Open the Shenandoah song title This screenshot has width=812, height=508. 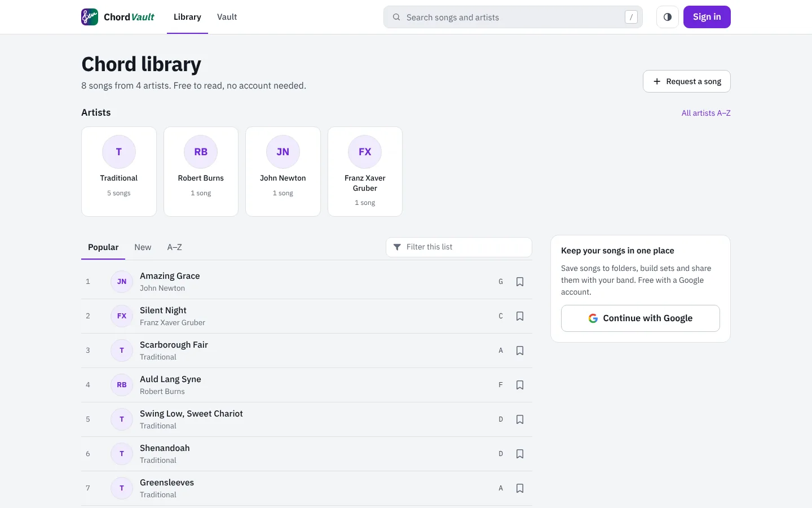pyautogui.click(x=165, y=448)
